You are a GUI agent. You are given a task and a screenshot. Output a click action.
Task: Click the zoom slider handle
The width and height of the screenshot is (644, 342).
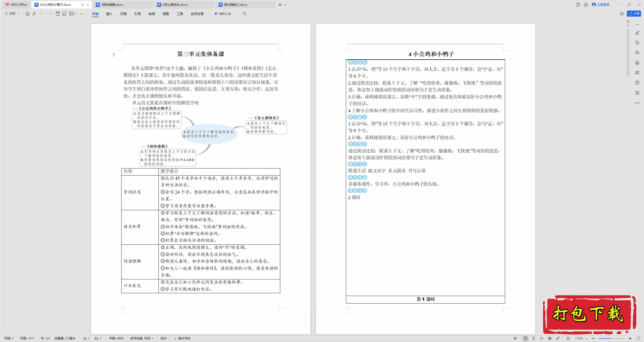point(612,338)
